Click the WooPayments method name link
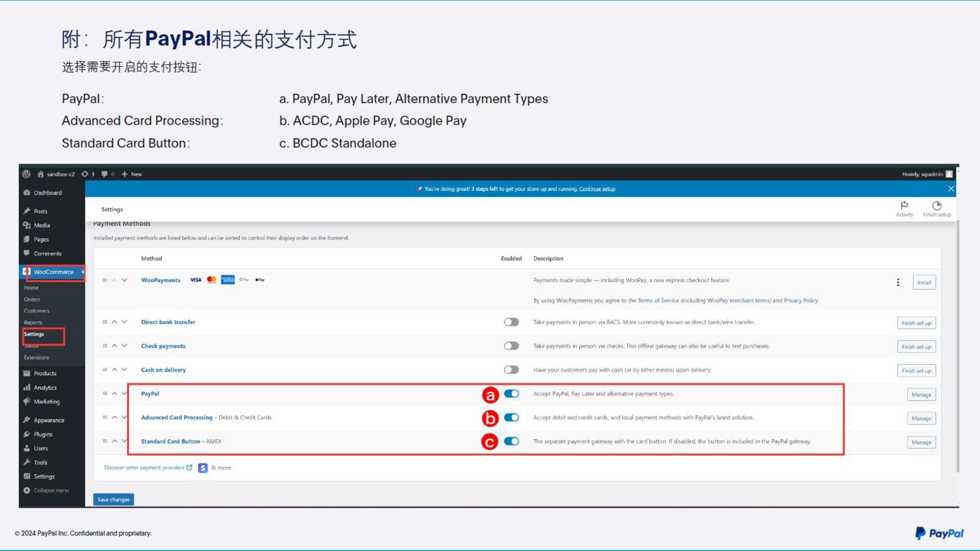 161,280
